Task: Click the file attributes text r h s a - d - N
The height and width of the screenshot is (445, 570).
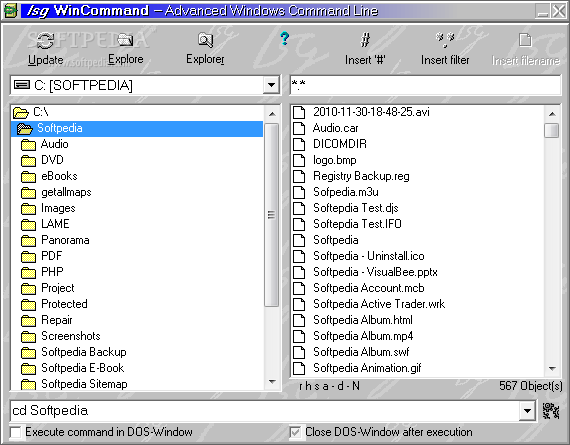Action: [x=329, y=386]
